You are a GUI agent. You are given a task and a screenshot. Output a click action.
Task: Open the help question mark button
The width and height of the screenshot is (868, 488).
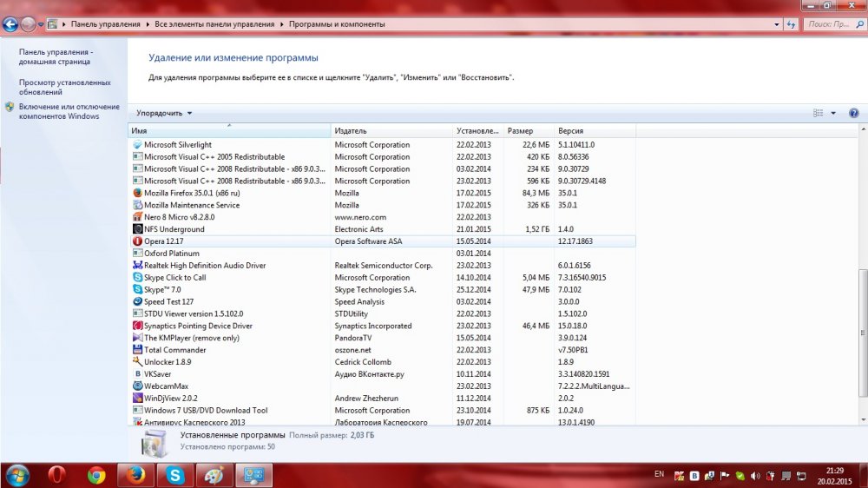click(x=853, y=113)
